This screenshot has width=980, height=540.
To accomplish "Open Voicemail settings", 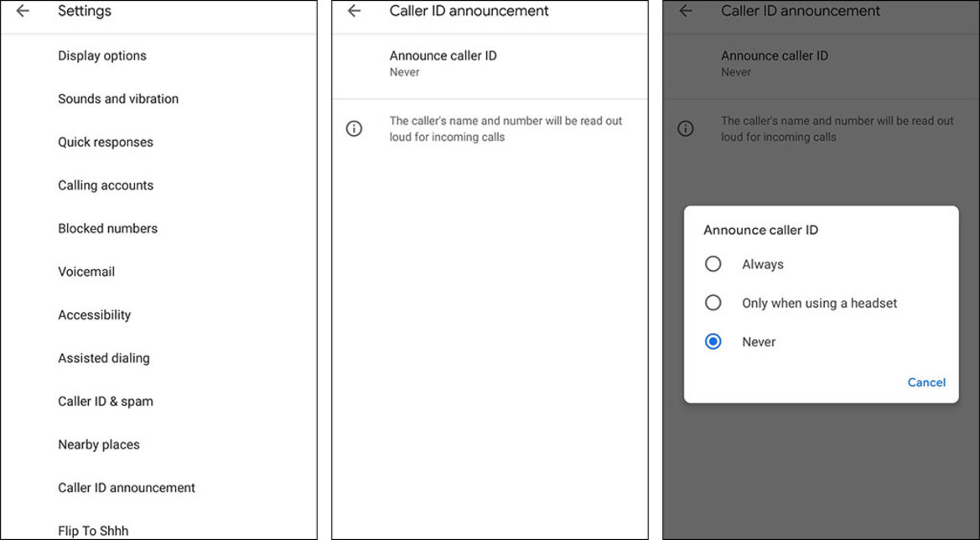I will pyautogui.click(x=158, y=271).
